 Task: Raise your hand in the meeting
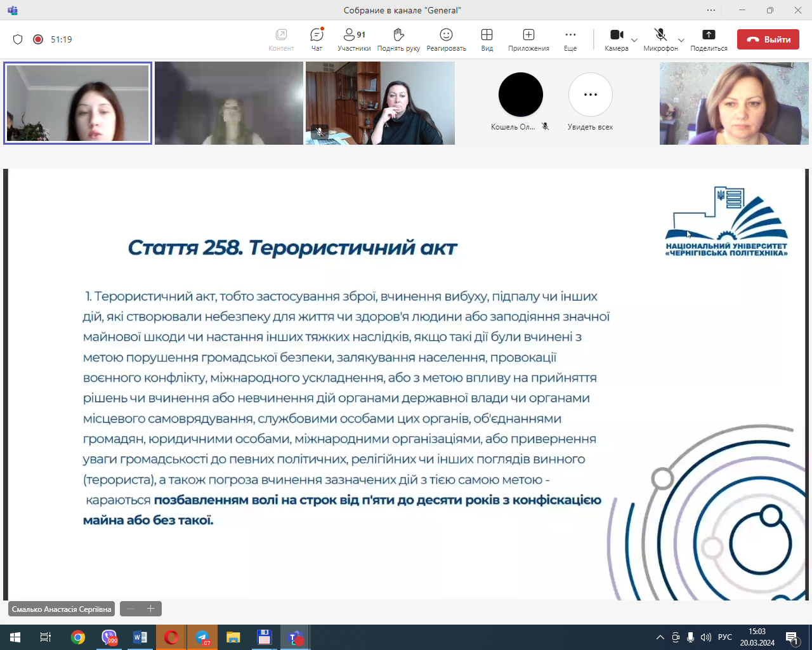[x=398, y=39]
